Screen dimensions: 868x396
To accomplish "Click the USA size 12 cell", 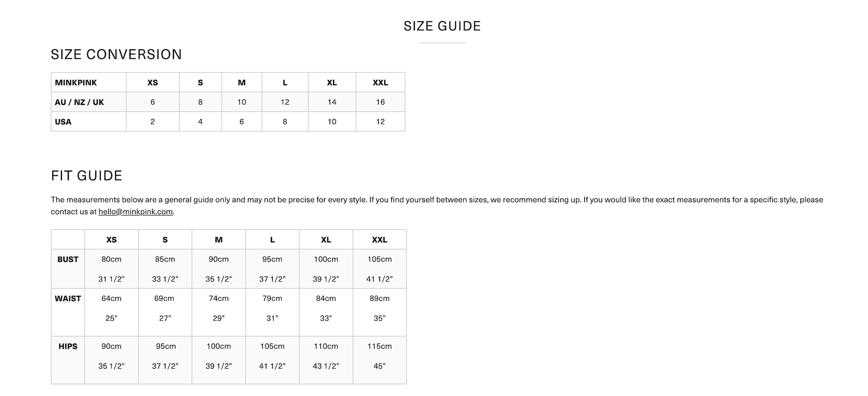I will point(380,122).
